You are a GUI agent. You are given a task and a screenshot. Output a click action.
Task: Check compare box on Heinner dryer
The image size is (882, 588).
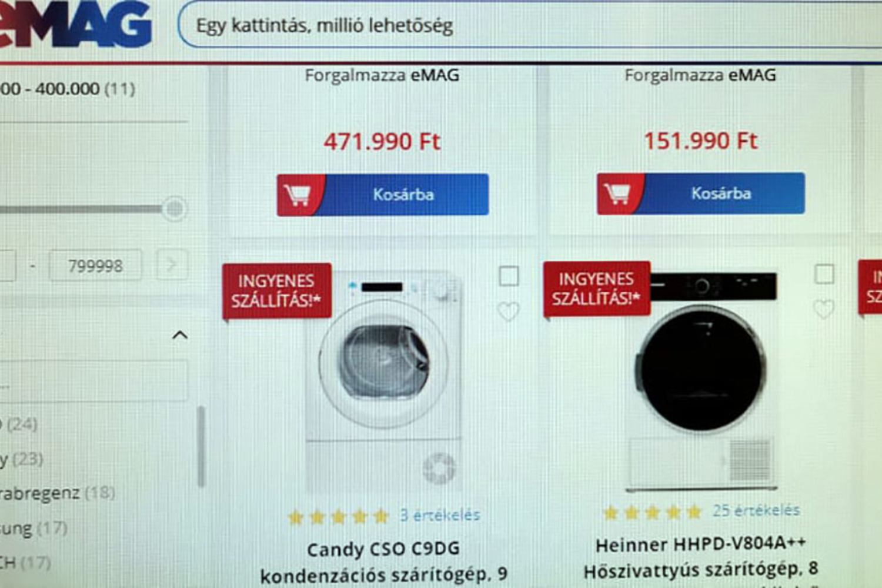[x=824, y=273]
